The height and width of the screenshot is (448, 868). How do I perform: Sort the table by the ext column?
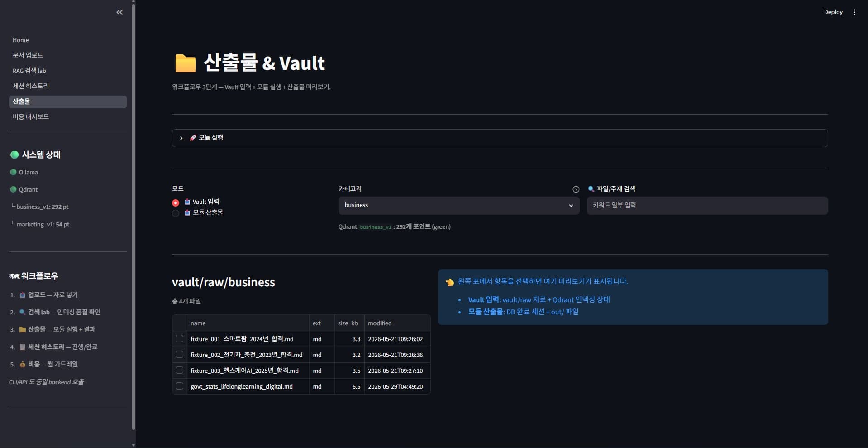tap(322, 323)
